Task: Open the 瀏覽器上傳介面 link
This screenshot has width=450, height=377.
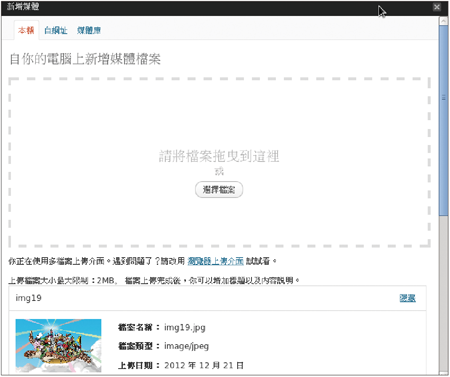Action: coord(215,261)
